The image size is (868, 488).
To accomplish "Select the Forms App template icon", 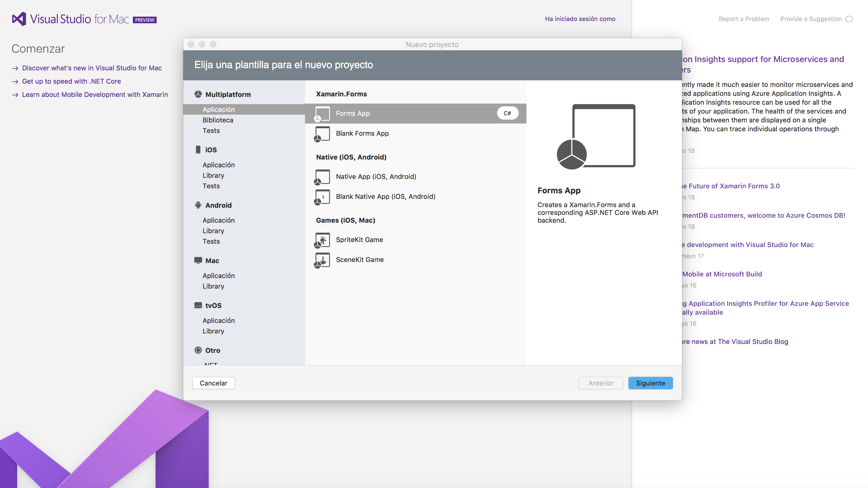I will click(322, 113).
